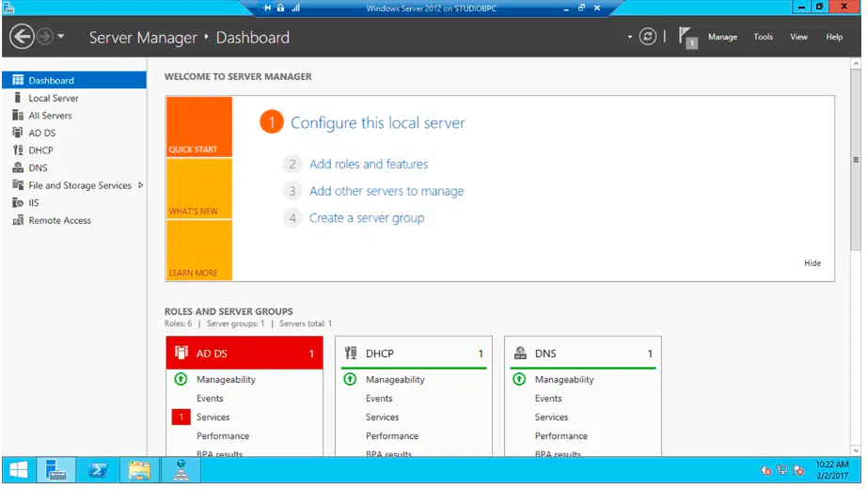Open AD DS in the sidebar
This screenshot has width=868, height=489.
click(x=74, y=133)
